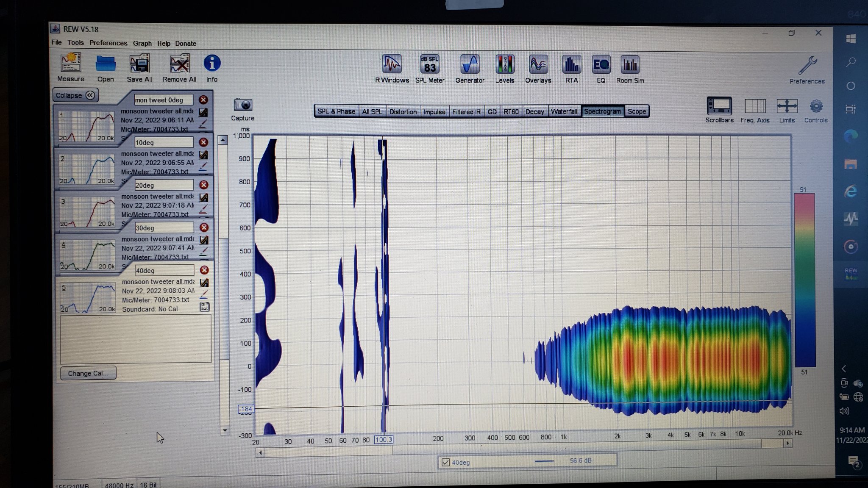868x488 pixels.
Task: Switch to Scope tab
Action: 637,111
